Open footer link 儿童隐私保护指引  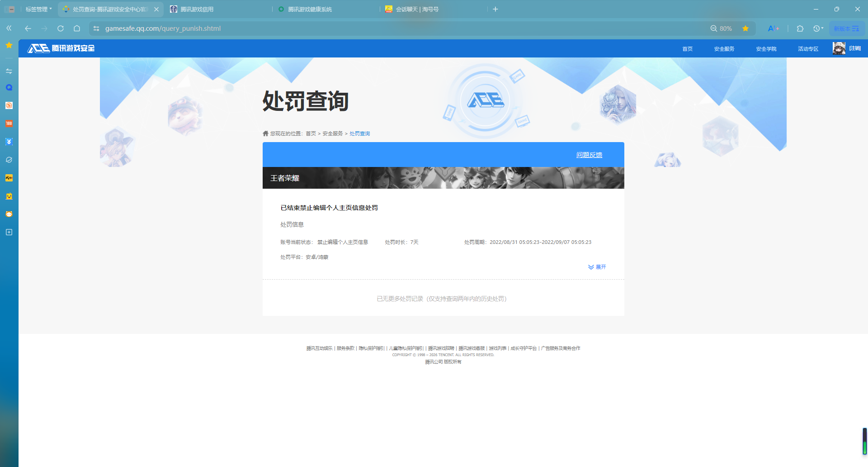point(406,348)
